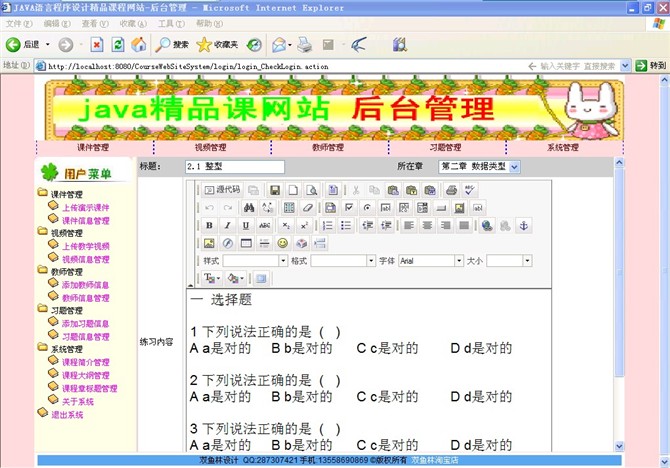Insert a checkbox form field icon
This screenshot has height=468, width=670.
point(349,208)
